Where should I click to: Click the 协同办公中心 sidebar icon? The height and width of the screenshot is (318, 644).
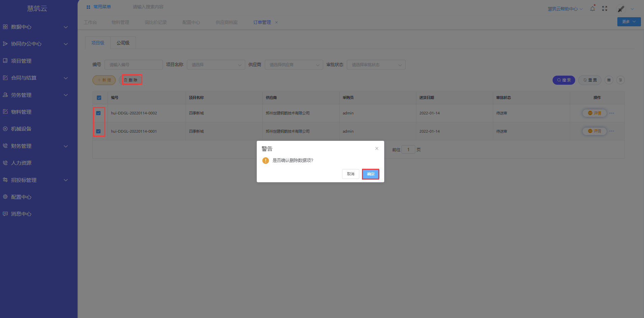pos(5,44)
